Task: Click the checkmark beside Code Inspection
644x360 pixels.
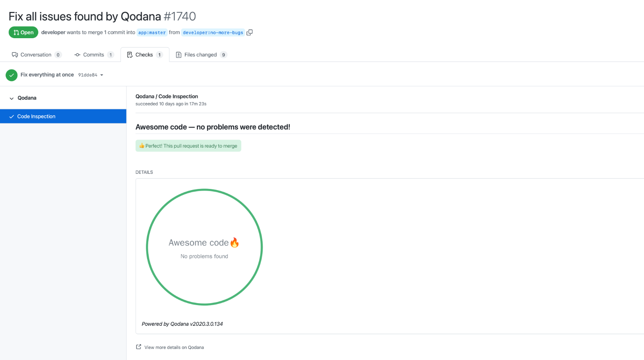Action: [x=11, y=116]
